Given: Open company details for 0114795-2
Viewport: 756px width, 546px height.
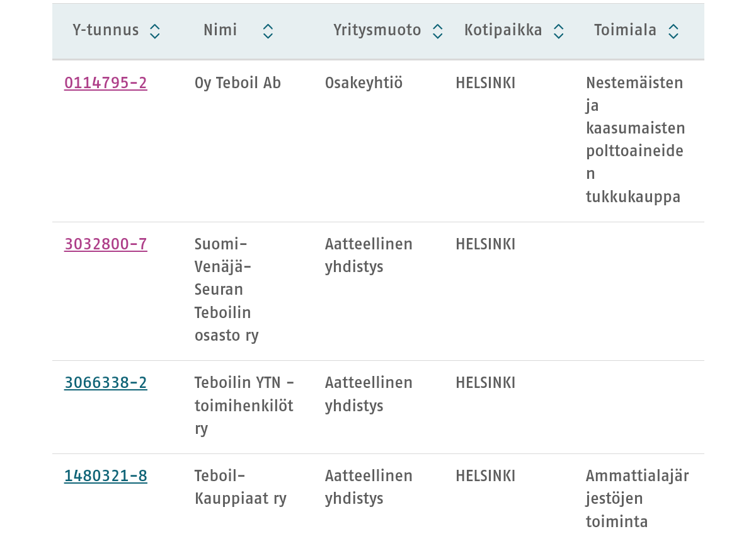Looking at the screenshot, I should (106, 82).
